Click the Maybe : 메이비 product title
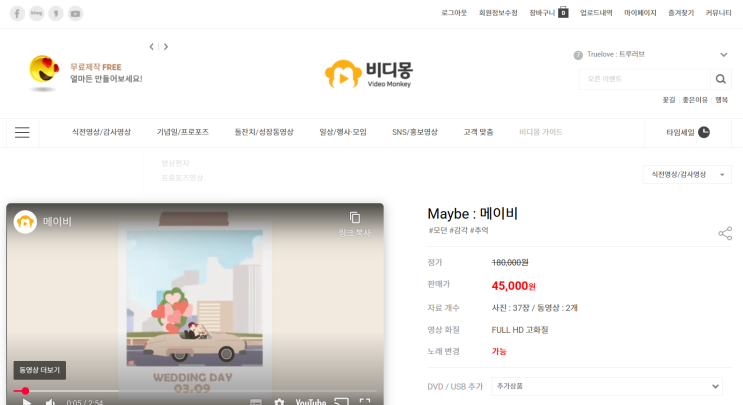Image resolution: width=743 pixels, height=405 pixels. tap(472, 214)
